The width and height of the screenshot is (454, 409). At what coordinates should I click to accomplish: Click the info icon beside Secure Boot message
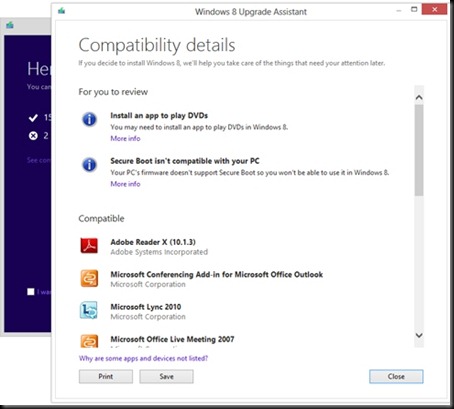(x=89, y=165)
